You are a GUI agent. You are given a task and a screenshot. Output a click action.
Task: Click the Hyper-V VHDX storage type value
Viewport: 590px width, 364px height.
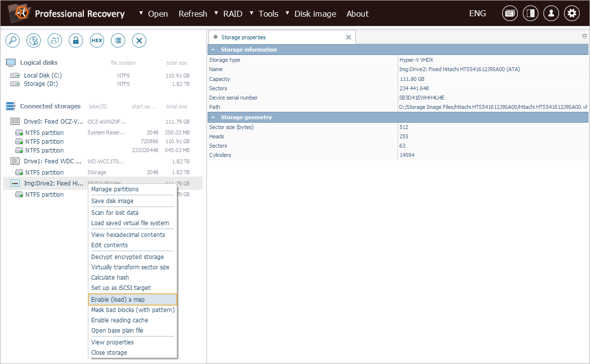pos(416,60)
